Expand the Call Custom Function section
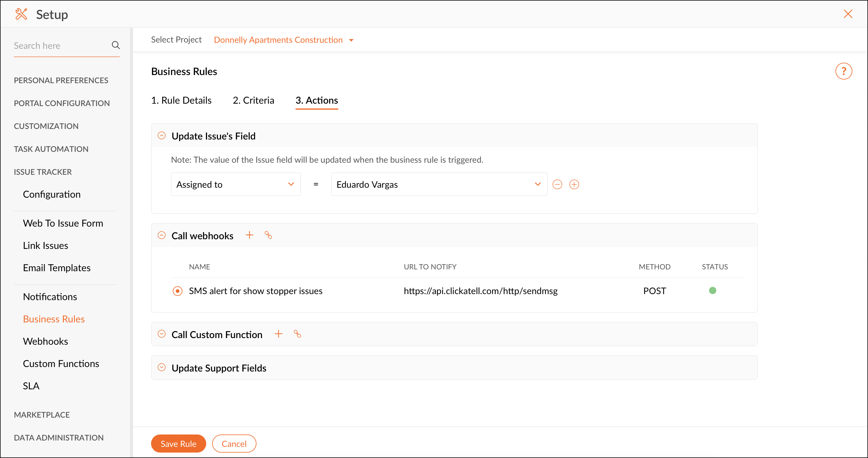The height and width of the screenshot is (458, 868). 162,334
